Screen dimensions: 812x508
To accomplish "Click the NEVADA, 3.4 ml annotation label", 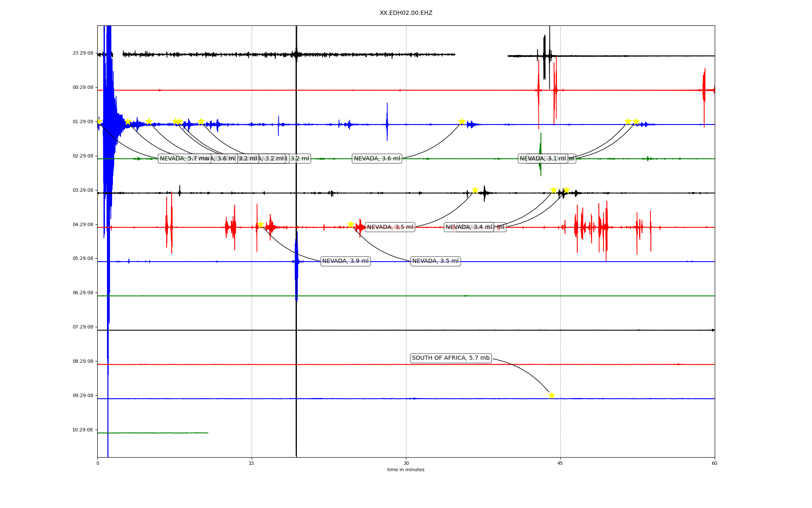I will tap(469, 227).
